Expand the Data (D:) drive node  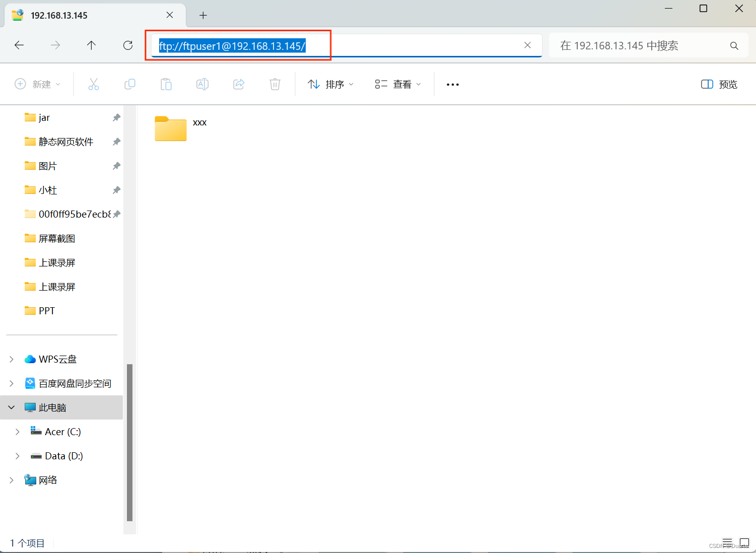click(18, 456)
